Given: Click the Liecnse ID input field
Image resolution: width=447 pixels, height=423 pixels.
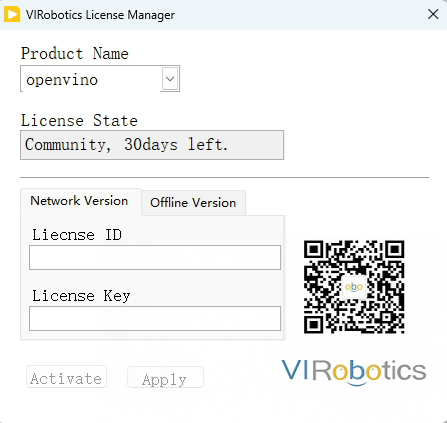Looking at the screenshot, I should (x=155, y=257).
